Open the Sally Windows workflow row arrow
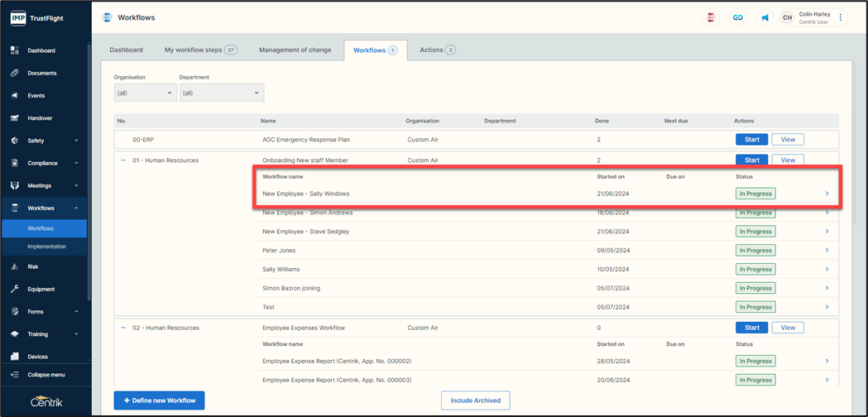Screen dimensions: 868x417 (827, 194)
